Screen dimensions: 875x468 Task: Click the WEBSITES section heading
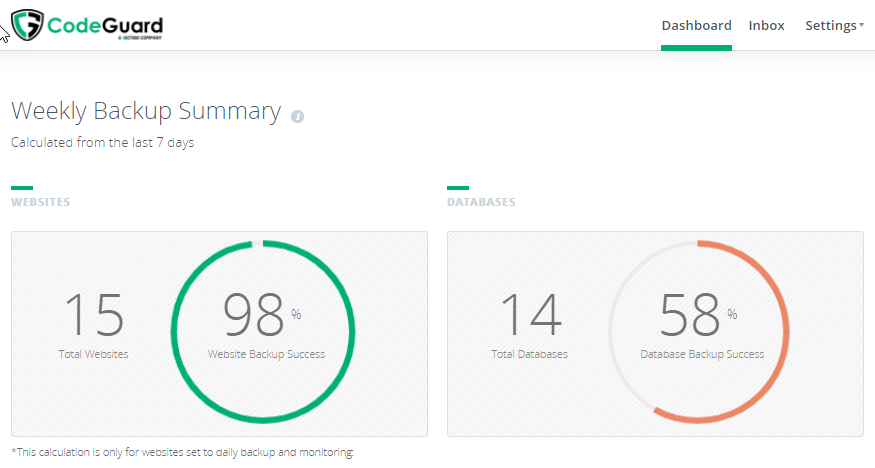(x=40, y=202)
